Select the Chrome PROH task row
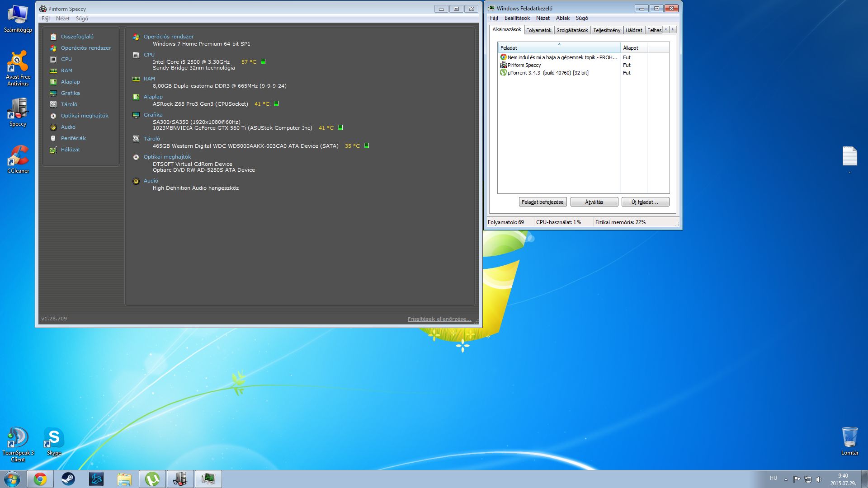Screen dimensions: 868x488 583,57
